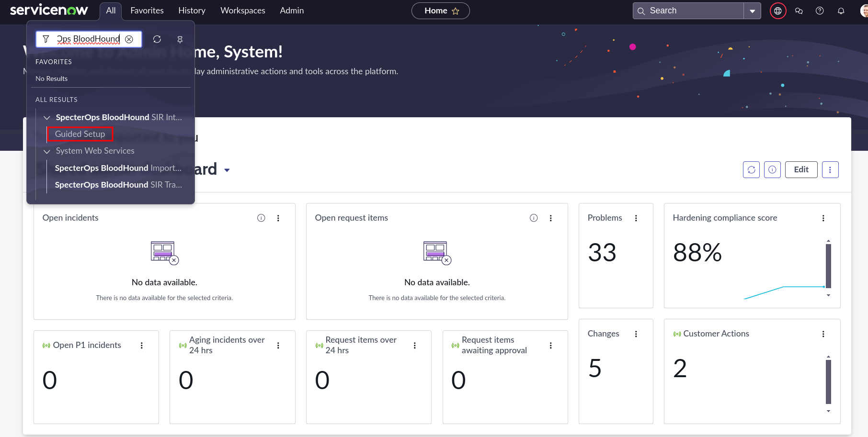Open Problems widget options menu

coord(636,218)
